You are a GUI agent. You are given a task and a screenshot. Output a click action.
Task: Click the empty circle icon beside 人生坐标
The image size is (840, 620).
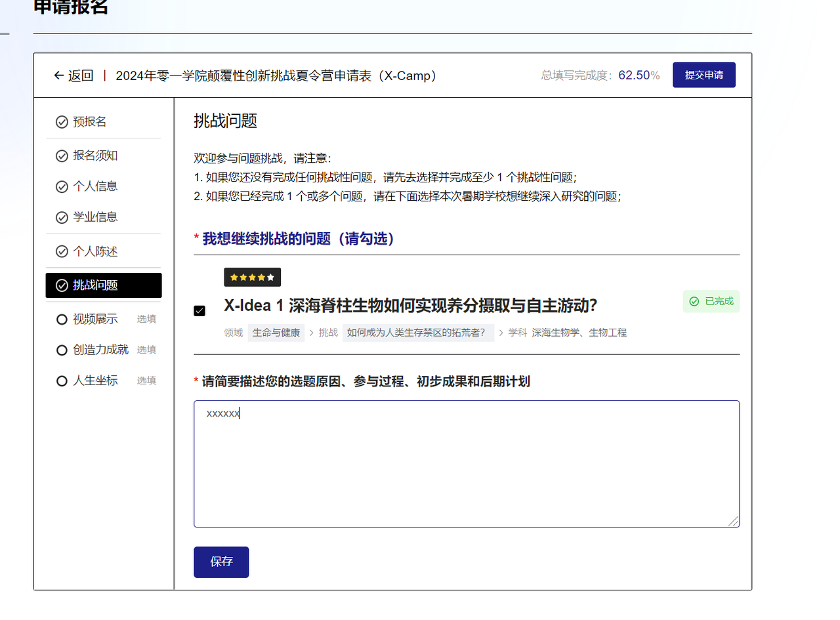point(62,381)
